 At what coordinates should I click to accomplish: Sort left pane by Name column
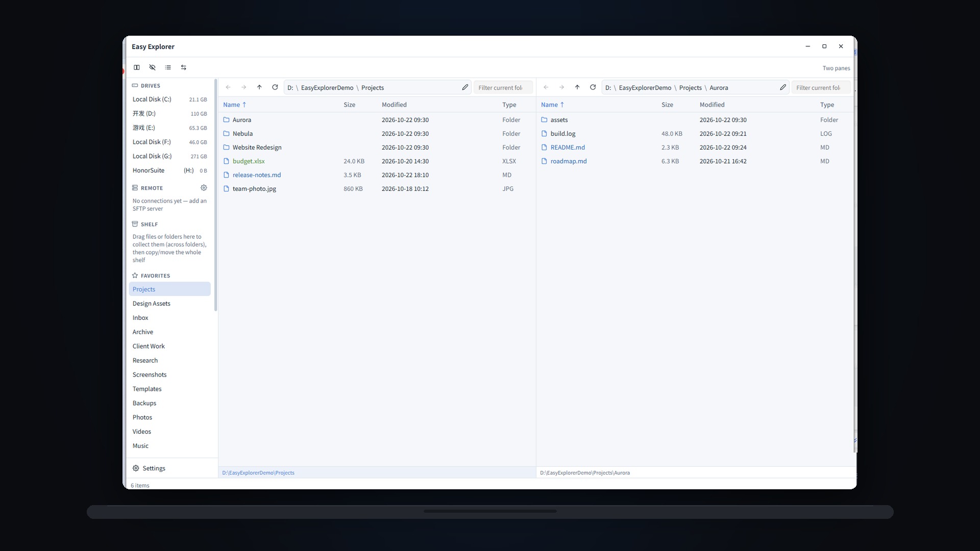tap(235, 105)
